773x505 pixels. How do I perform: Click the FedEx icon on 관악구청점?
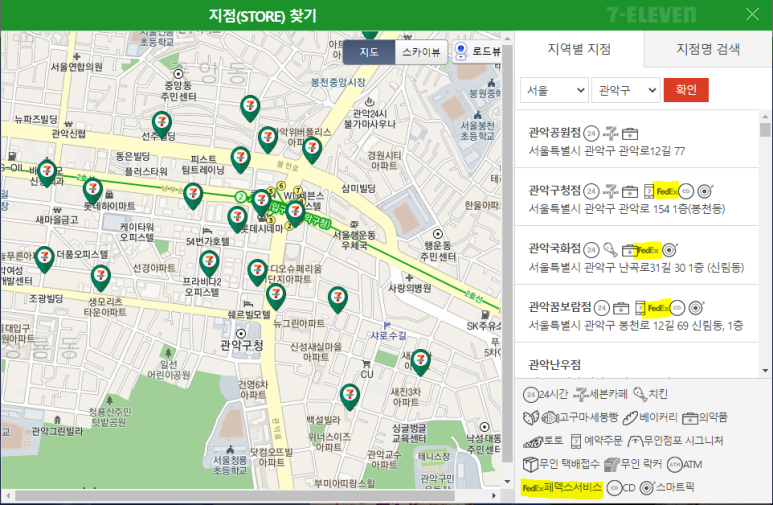click(667, 191)
